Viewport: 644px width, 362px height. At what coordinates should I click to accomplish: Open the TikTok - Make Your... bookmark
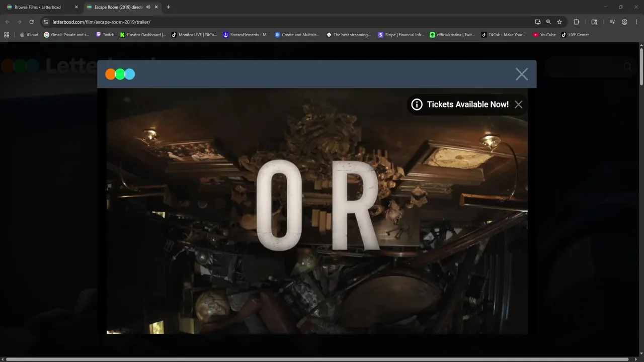pyautogui.click(x=503, y=35)
